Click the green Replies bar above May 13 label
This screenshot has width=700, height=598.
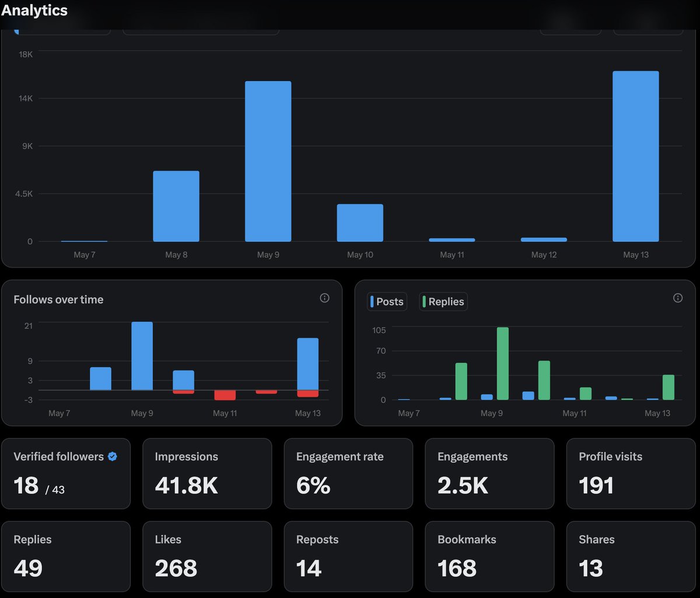668,387
